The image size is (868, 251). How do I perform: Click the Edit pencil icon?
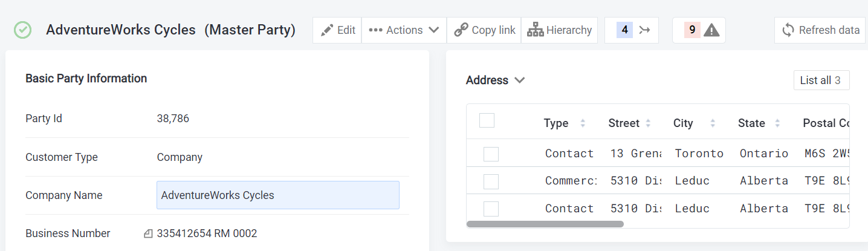coord(327,30)
